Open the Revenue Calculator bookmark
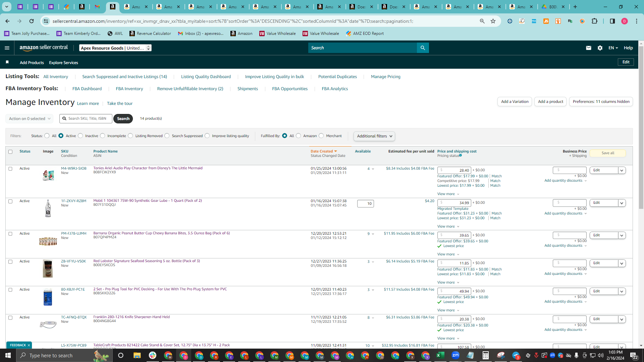Image resolution: width=644 pixels, height=362 pixels. 150,34
